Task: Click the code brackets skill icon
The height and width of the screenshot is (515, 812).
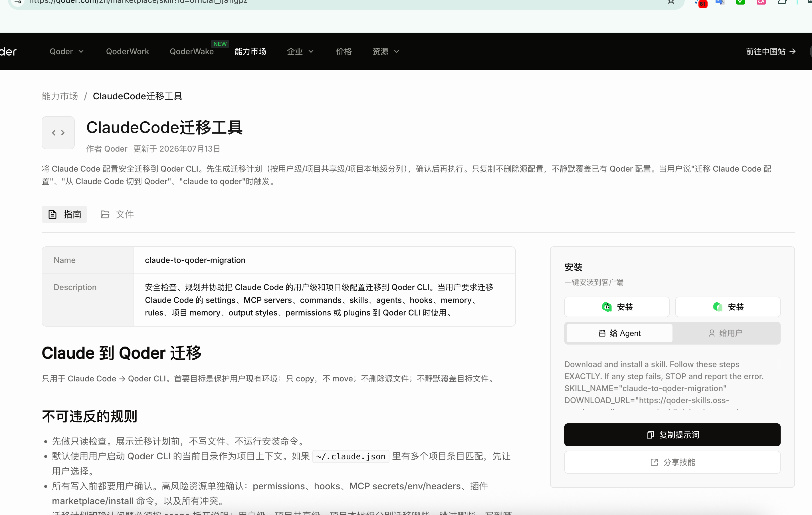Action: tap(58, 133)
